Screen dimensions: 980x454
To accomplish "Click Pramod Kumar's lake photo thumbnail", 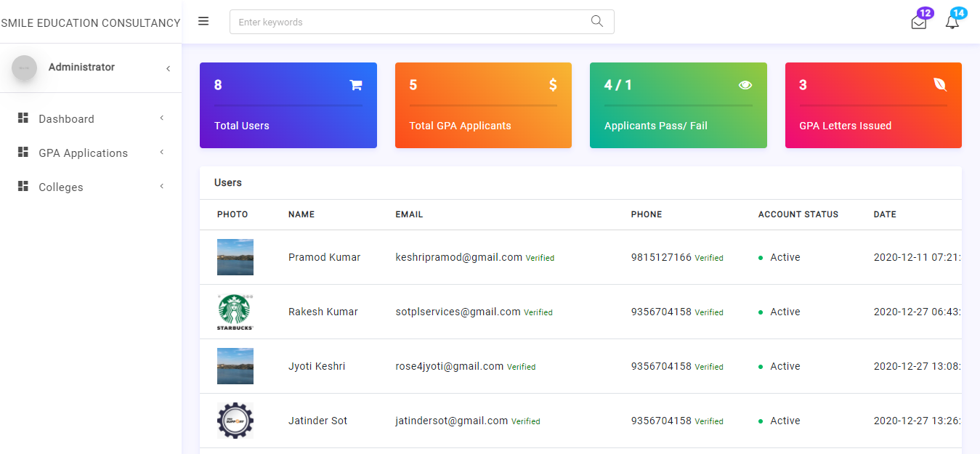I will pos(235,257).
